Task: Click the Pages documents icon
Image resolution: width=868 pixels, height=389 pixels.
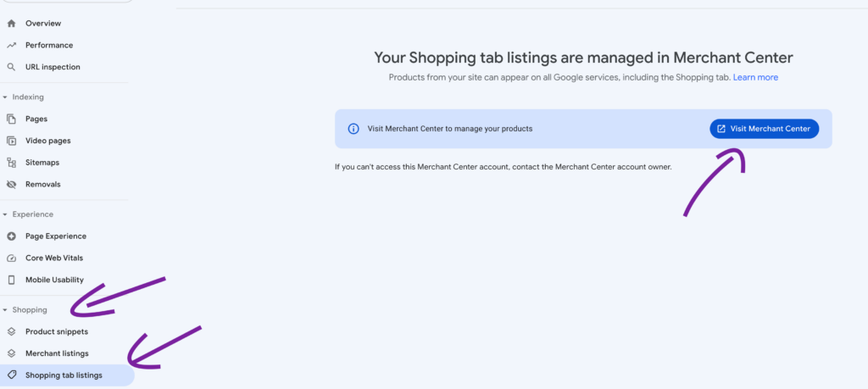Action: [11, 119]
